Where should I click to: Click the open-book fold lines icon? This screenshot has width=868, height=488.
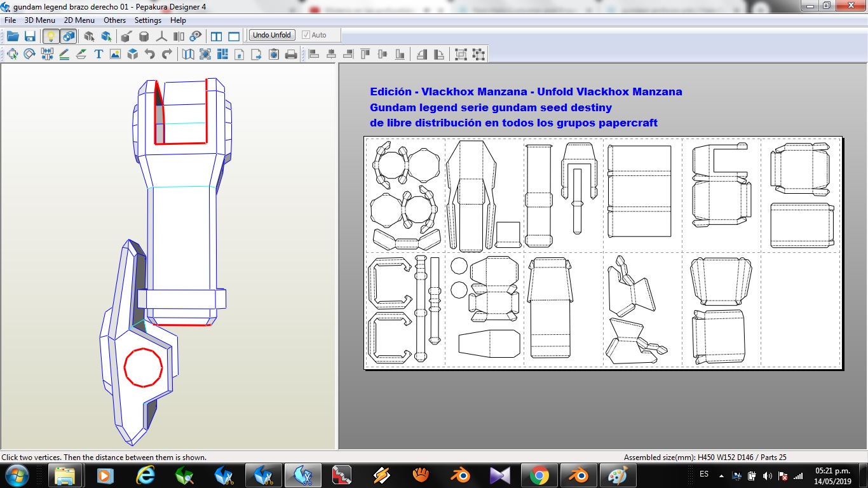(x=188, y=55)
